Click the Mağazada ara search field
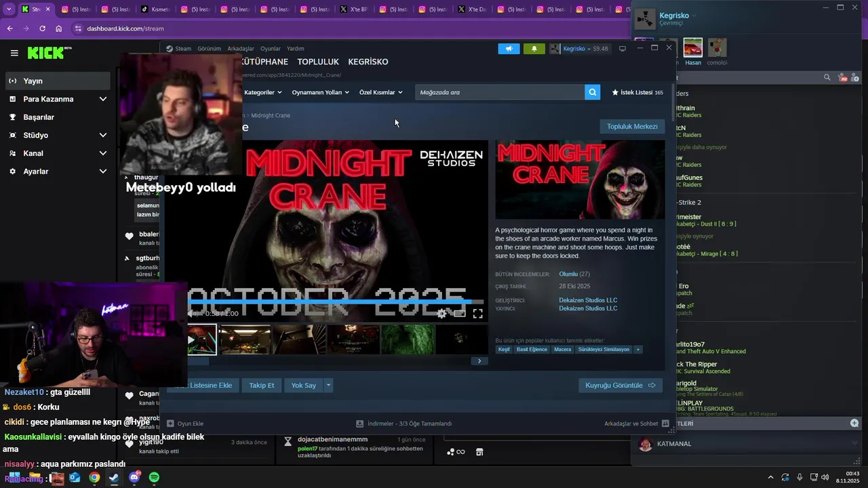This screenshot has height=488, width=868. tap(500, 92)
